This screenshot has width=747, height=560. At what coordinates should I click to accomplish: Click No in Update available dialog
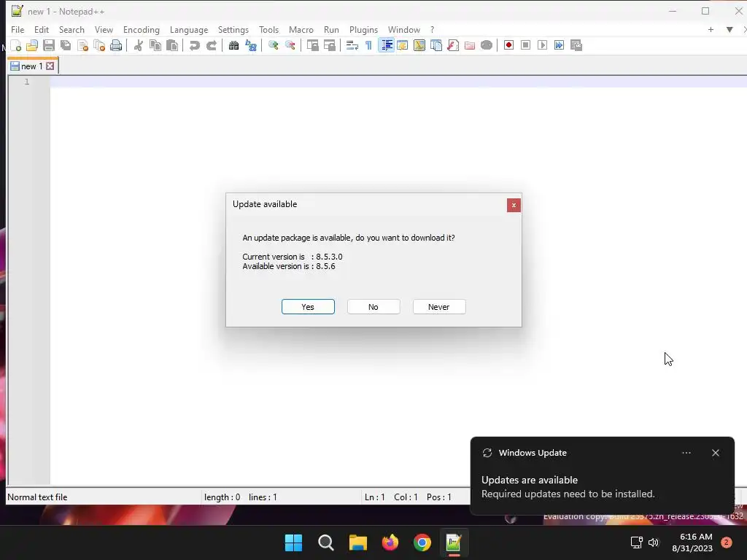coord(373,307)
